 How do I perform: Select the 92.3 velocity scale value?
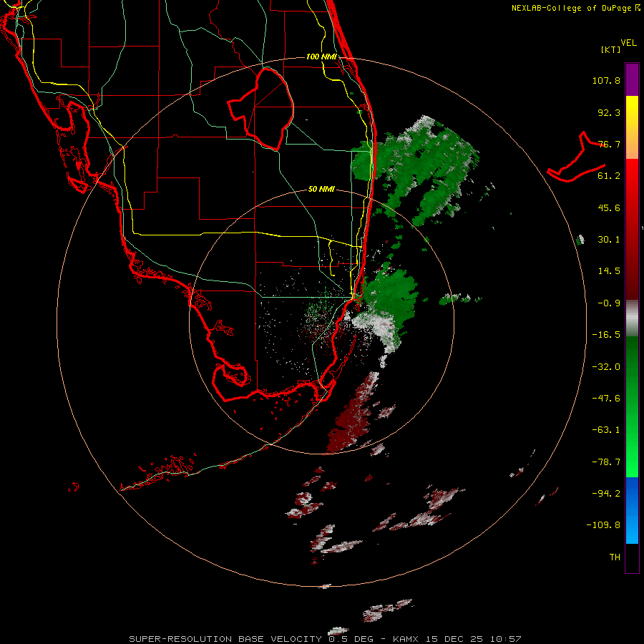point(609,112)
